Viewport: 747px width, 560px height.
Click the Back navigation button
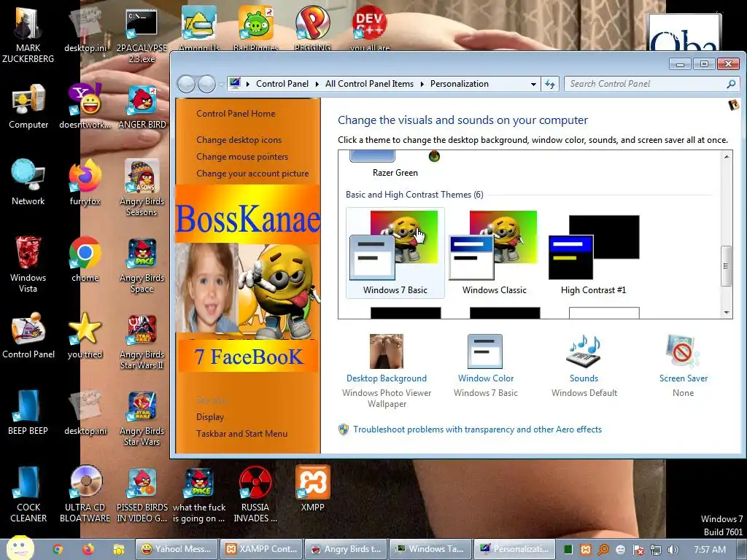click(x=186, y=85)
